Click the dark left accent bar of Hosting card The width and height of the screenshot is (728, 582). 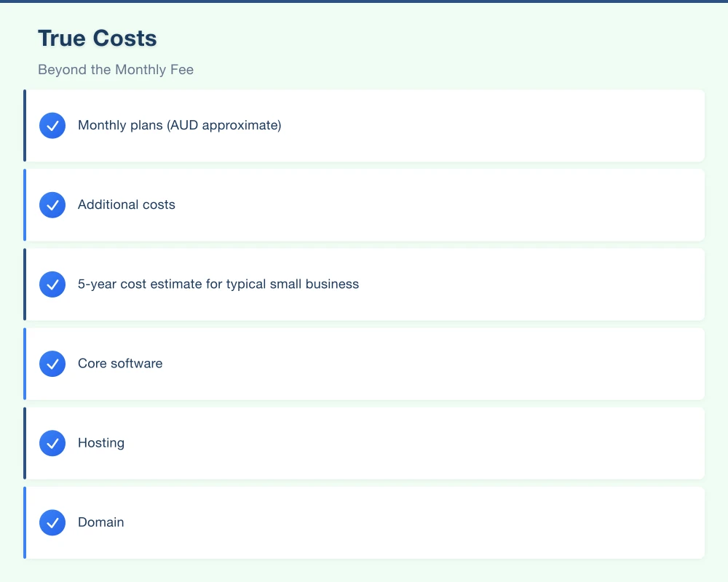pos(25,443)
